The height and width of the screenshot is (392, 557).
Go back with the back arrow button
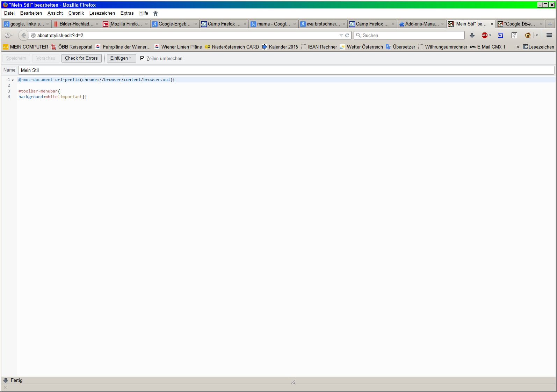click(x=24, y=35)
